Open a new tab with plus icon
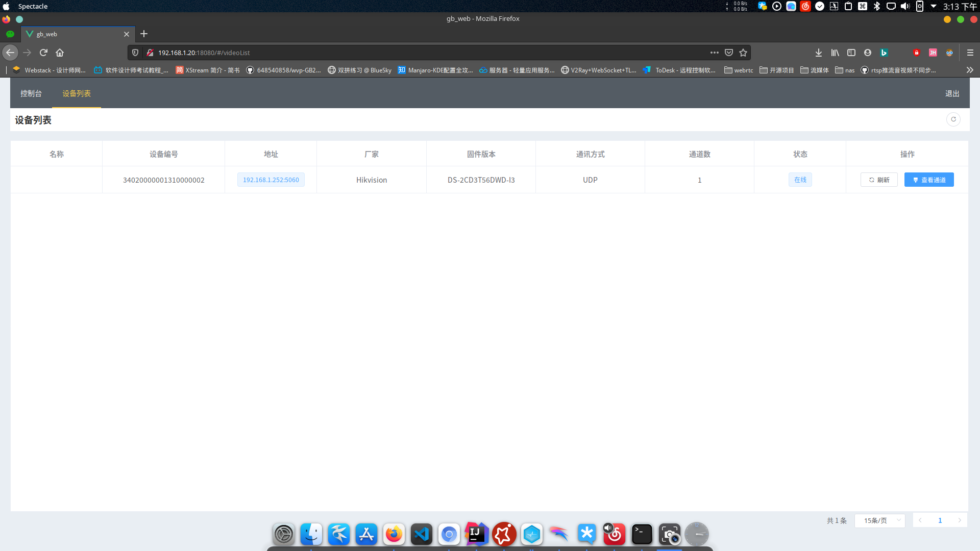 coord(144,34)
